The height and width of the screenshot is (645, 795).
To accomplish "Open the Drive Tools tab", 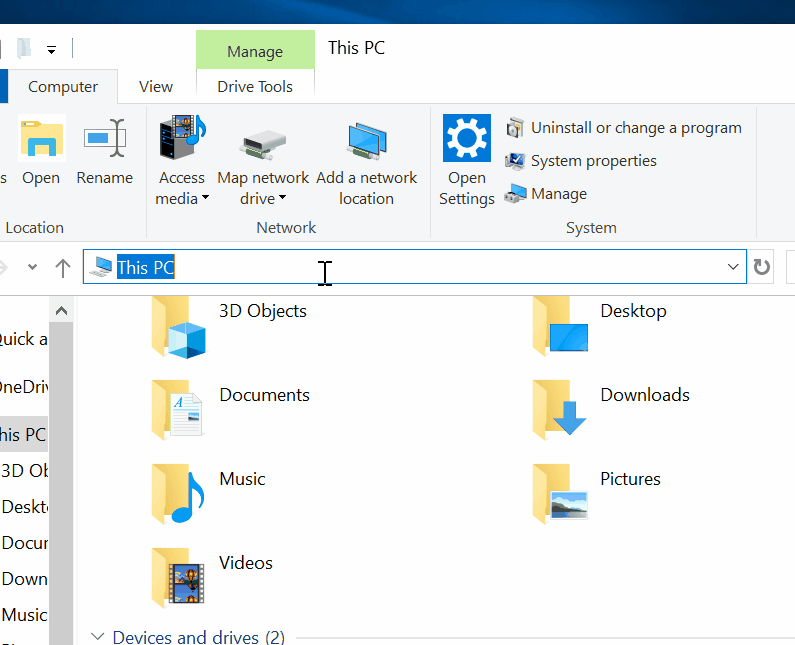I will click(x=255, y=87).
